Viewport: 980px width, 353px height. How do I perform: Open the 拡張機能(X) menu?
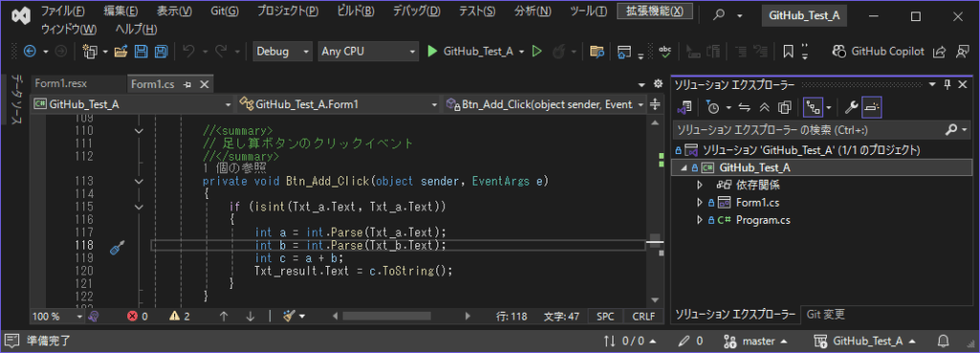click(655, 11)
